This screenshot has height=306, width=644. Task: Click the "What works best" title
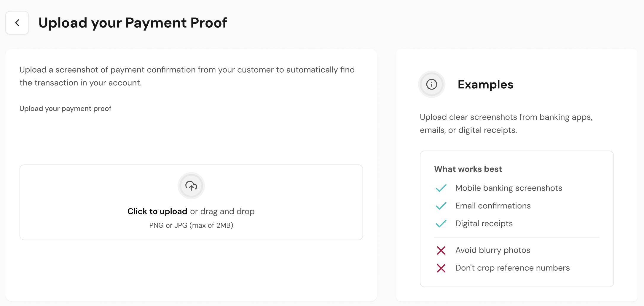click(468, 169)
